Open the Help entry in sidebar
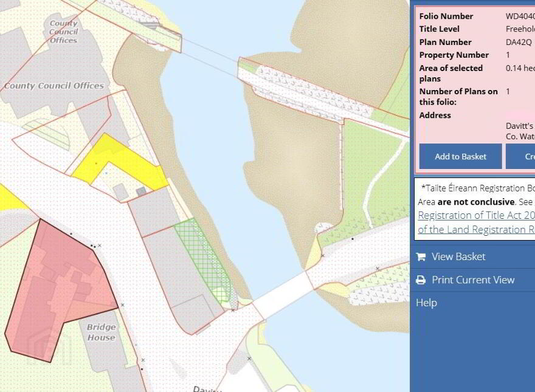The image size is (535, 392). click(x=426, y=303)
